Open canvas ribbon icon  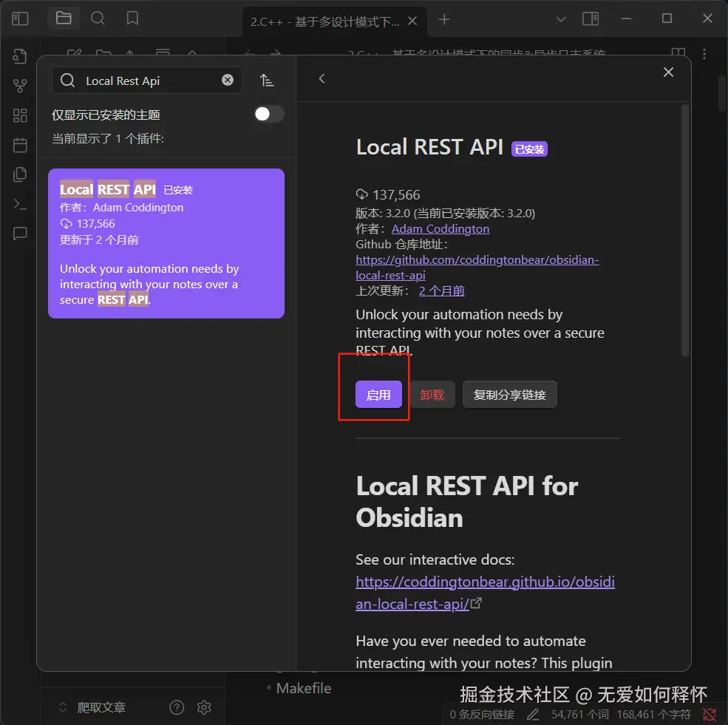click(x=20, y=115)
